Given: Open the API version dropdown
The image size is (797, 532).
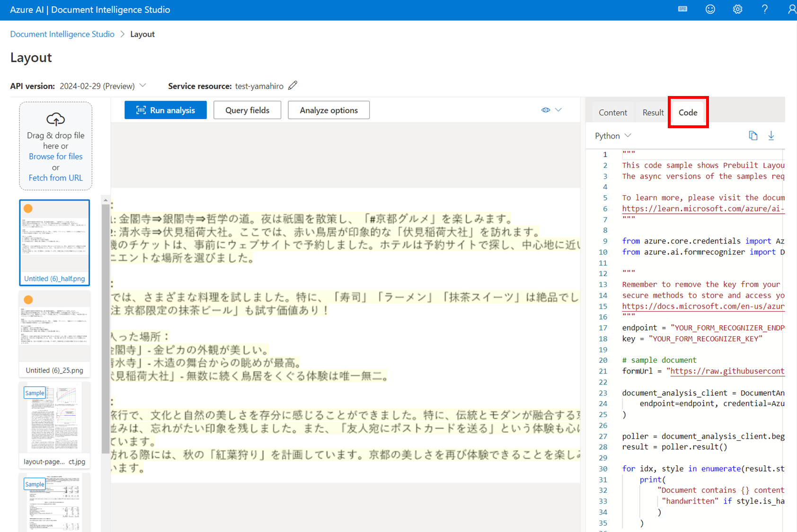Looking at the screenshot, I should point(143,86).
